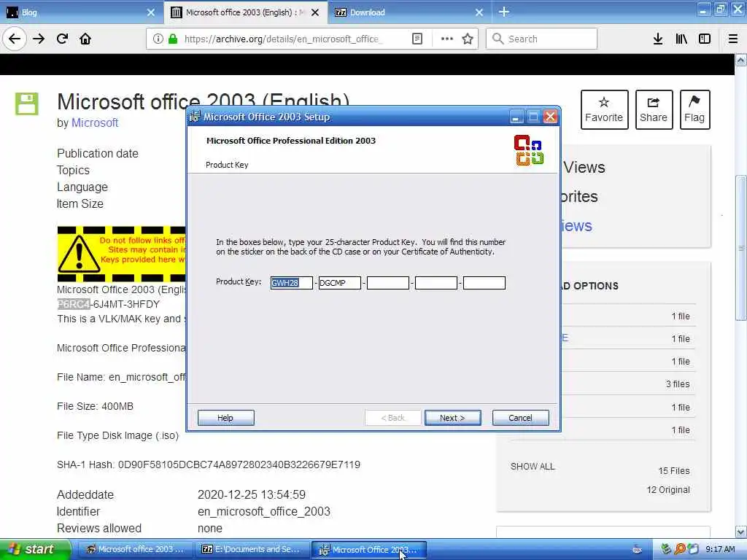Click the Share button
This screenshot has height=560, width=747.
click(654, 109)
